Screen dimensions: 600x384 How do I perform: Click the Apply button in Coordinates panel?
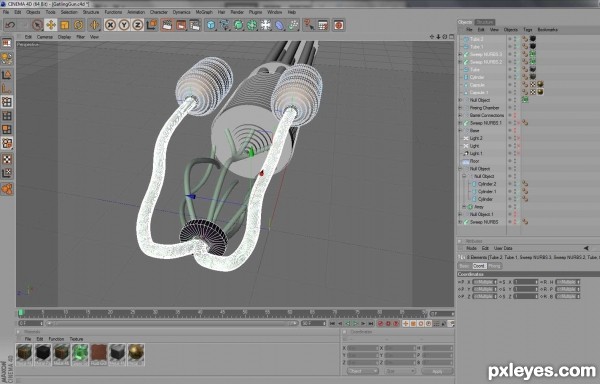[x=437, y=371]
